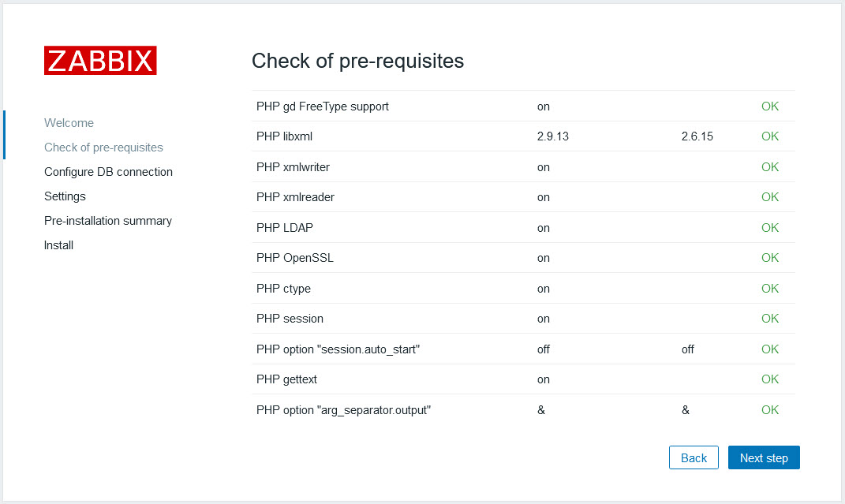The height and width of the screenshot is (504, 845).
Task: Select Pre-installation summary step
Action: [x=108, y=221]
